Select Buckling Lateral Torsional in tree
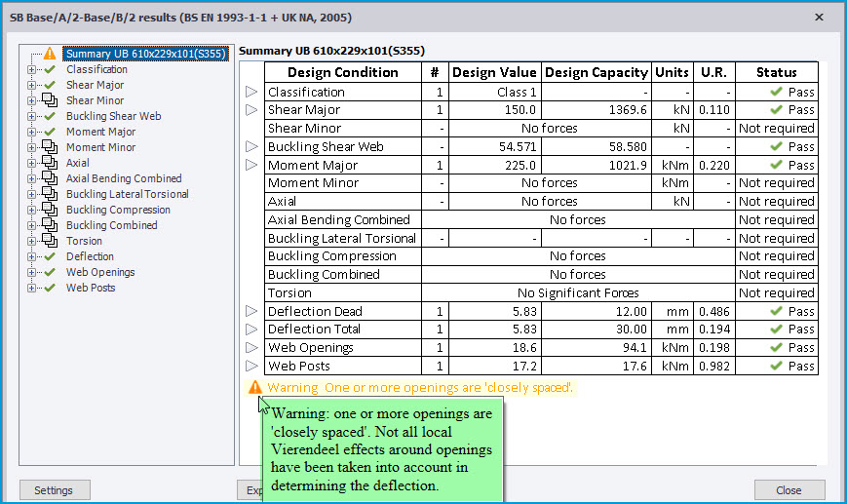 (x=127, y=194)
